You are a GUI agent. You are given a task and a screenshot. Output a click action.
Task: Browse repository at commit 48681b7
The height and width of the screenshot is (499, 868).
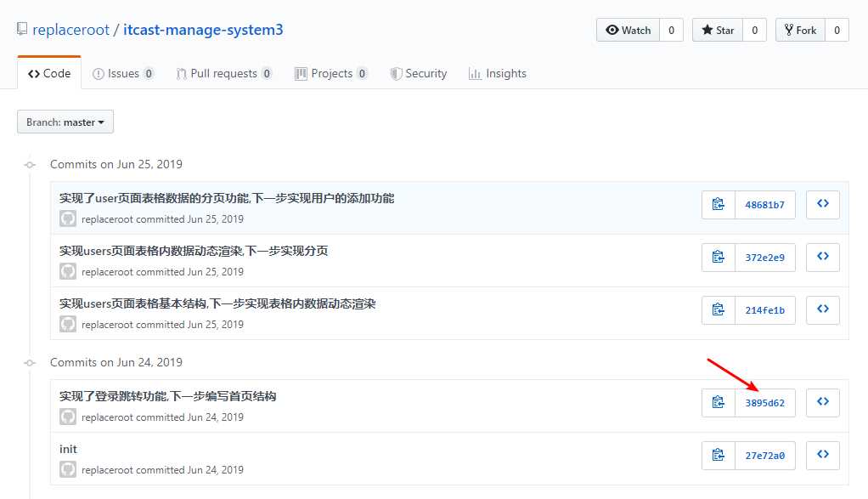tap(823, 204)
